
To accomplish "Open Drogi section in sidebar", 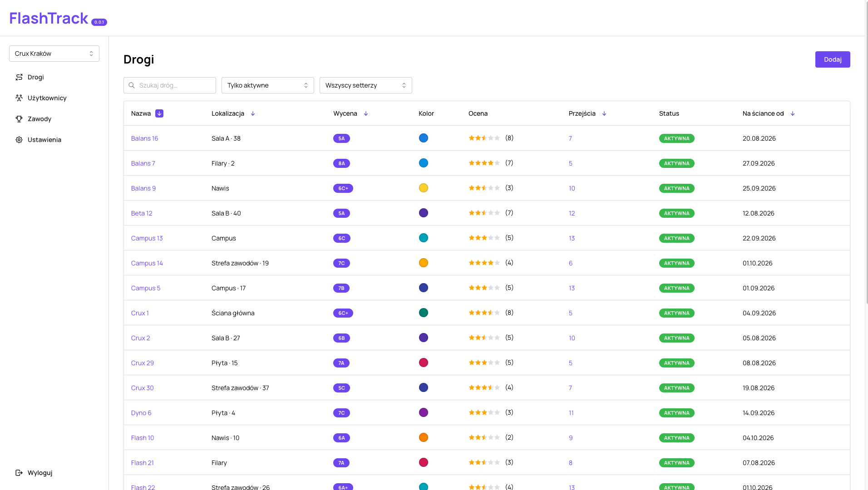I will coord(54,77).
